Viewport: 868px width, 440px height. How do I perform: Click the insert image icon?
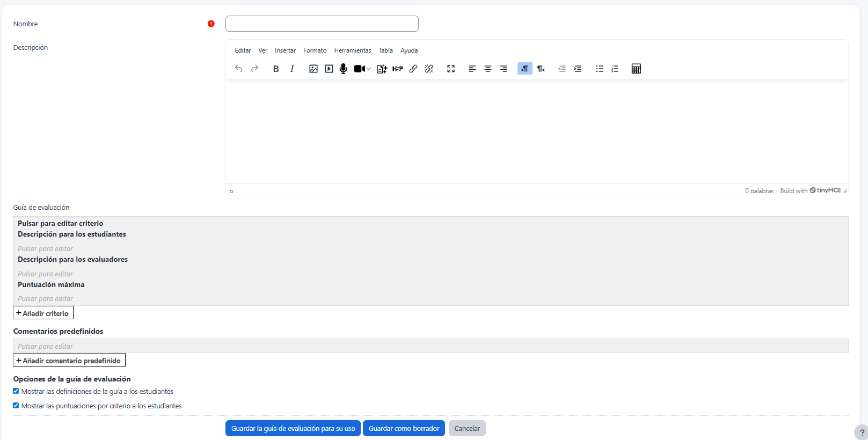[x=313, y=69]
